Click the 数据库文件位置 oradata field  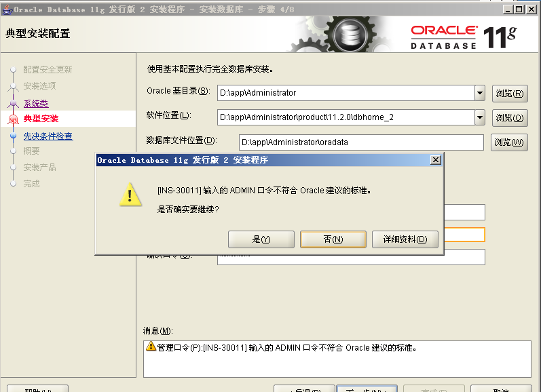coord(361,142)
